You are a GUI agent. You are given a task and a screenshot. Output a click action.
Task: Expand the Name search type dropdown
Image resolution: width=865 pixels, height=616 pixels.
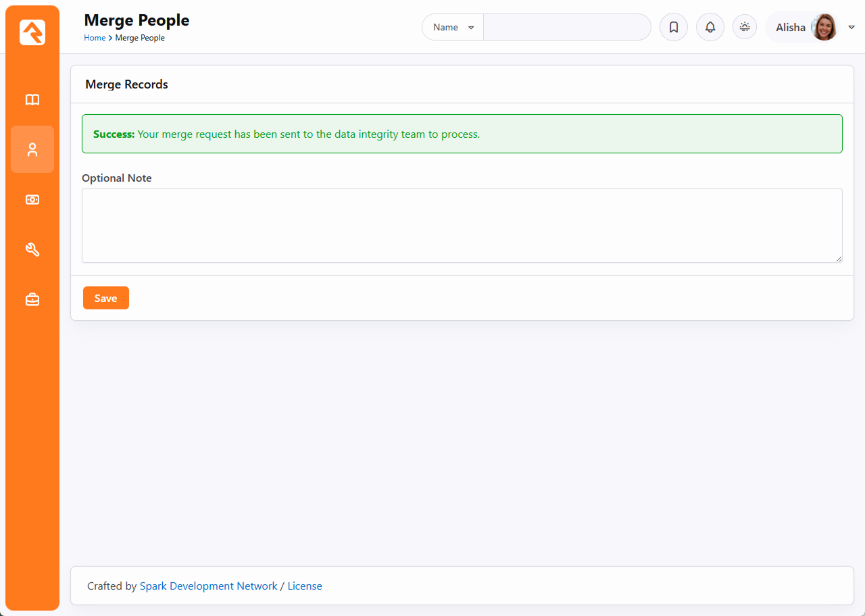coord(453,28)
